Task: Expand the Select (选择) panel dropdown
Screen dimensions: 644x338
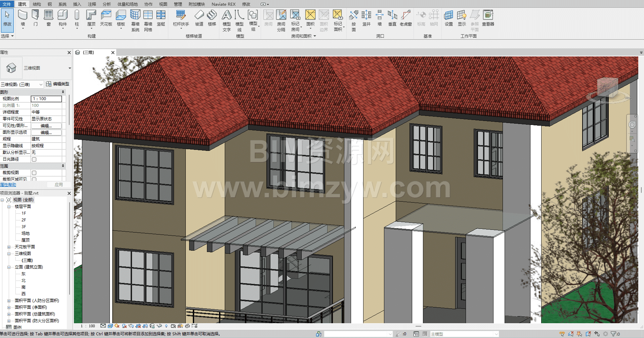Action: coord(7,36)
